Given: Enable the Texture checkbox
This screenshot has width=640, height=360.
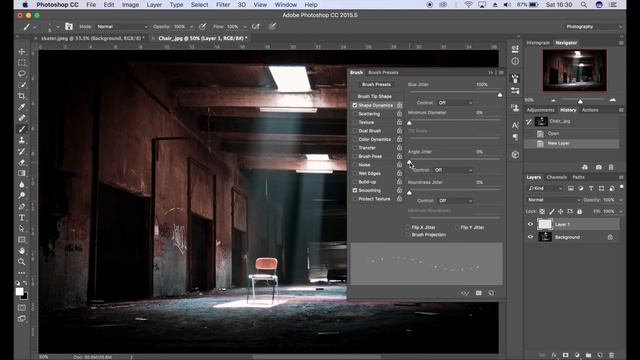Looking at the screenshot, I should coord(355,122).
